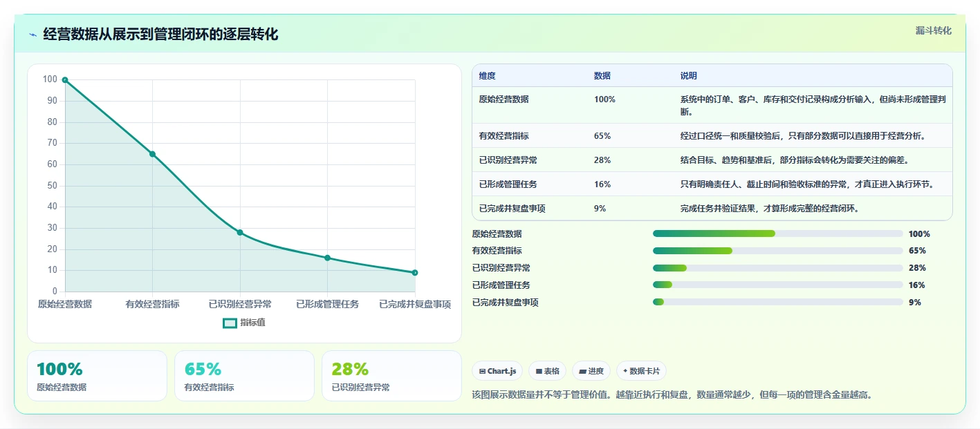The image size is (980, 429).
Task: Click the 16% value beside the progress bar
Action: pyautogui.click(x=917, y=285)
